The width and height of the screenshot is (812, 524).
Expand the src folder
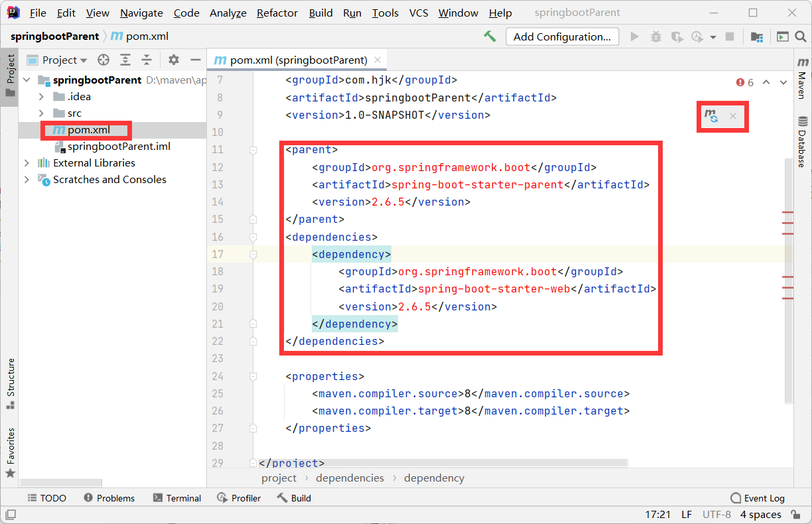point(41,113)
